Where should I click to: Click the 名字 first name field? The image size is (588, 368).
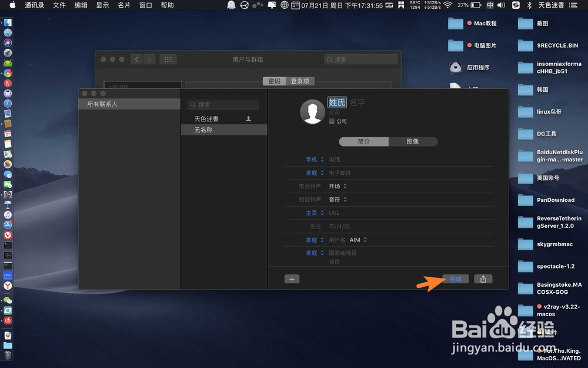pyautogui.click(x=358, y=102)
